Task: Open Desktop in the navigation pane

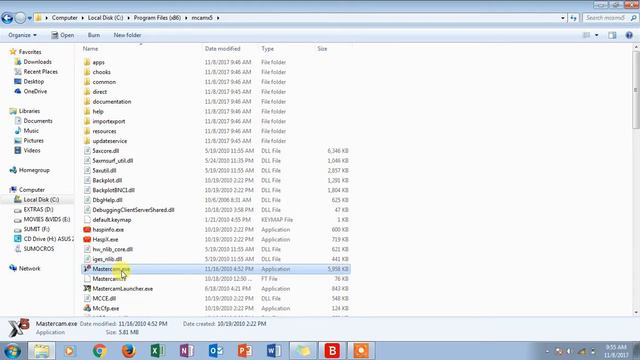Action: [33, 82]
